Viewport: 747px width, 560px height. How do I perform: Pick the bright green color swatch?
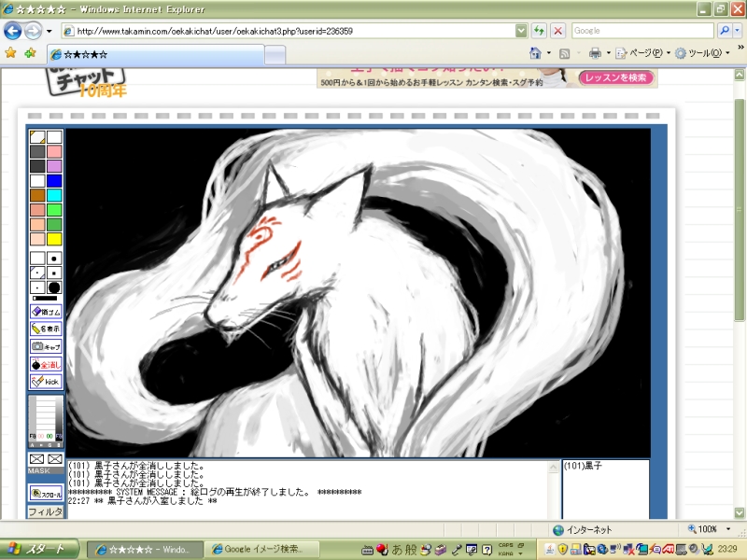tap(54, 210)
